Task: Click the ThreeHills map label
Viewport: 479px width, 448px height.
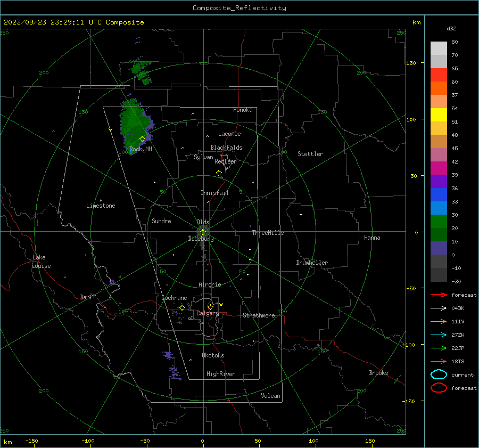Action: (268, 233)
